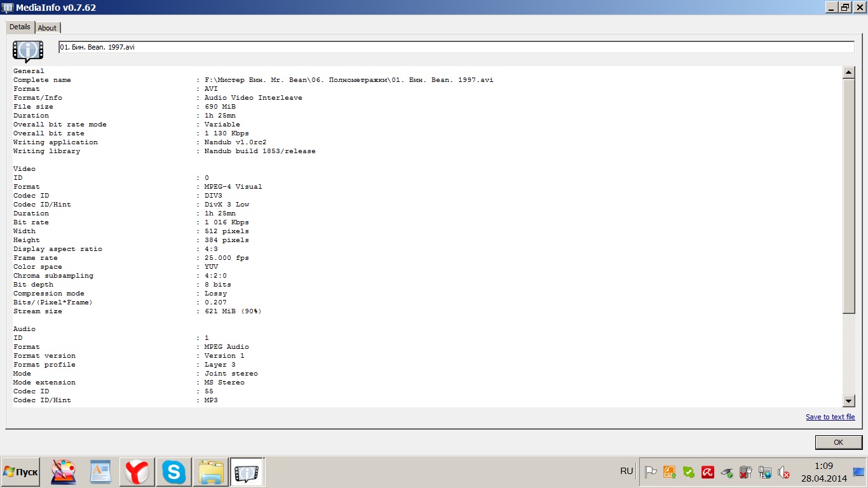This screenshot has height=488, width=868.
Task: Click the File size value 690 MiB
Action: click(220, 107)
